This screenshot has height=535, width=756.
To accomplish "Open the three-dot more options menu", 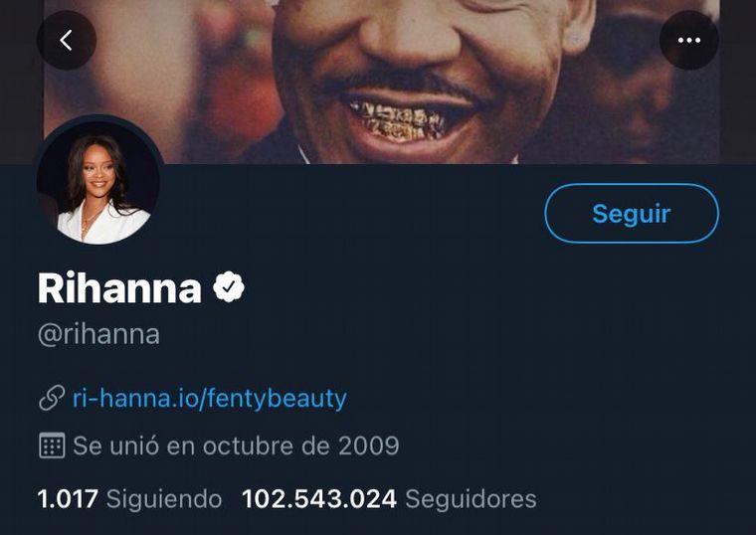I will (688, 41).
